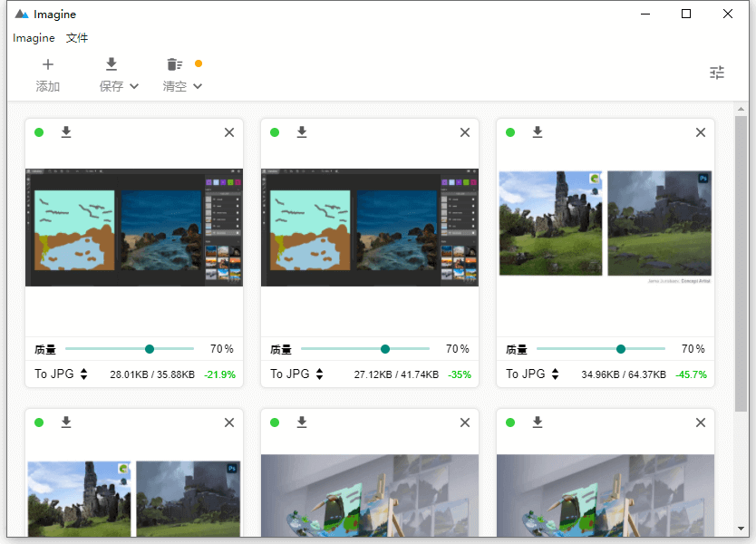Minimize the Imagine window
The height and width of the screenshot is (544, 756).
coord(645,14)
